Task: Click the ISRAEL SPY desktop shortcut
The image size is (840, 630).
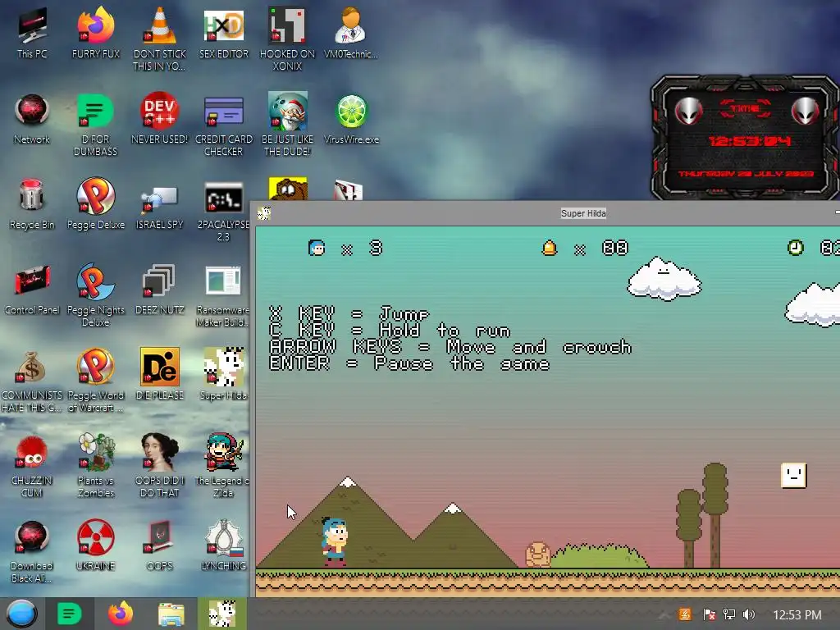Action: [x=160, y=208]
